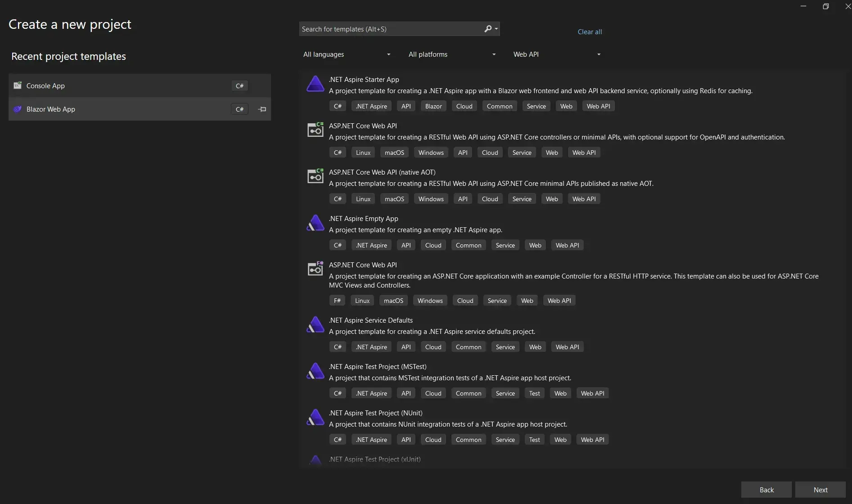The image size is (852, 504).
Task: Click the Blazor tag on Aspire Starter App
Action: 433,106
